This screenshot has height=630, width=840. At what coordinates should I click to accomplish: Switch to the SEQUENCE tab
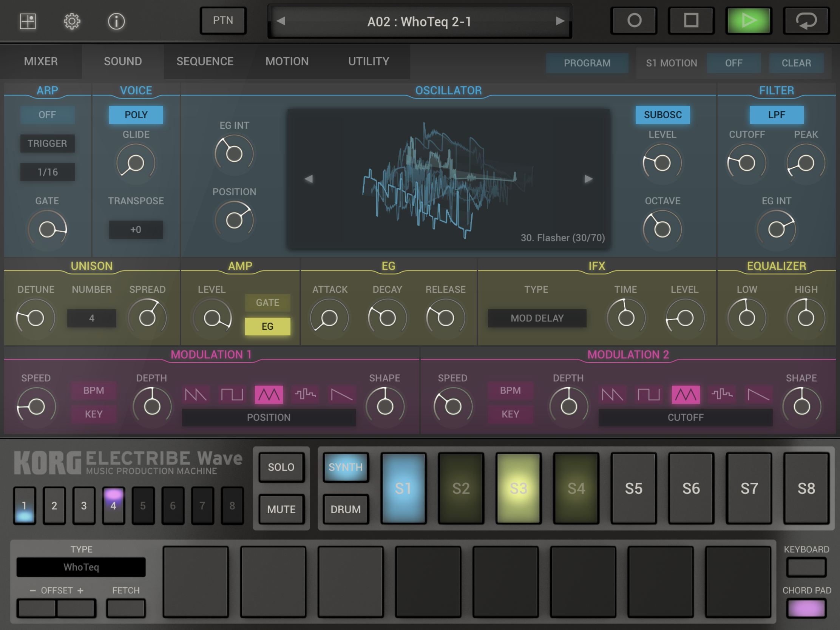205,61
